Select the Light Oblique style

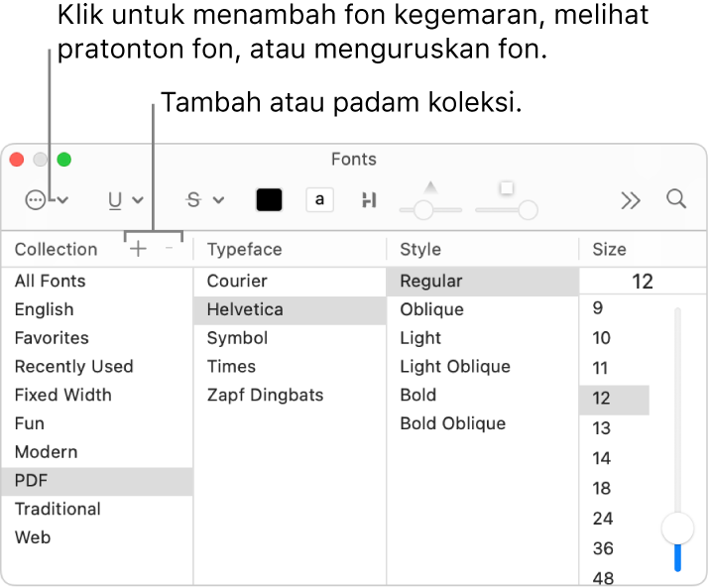483,367
